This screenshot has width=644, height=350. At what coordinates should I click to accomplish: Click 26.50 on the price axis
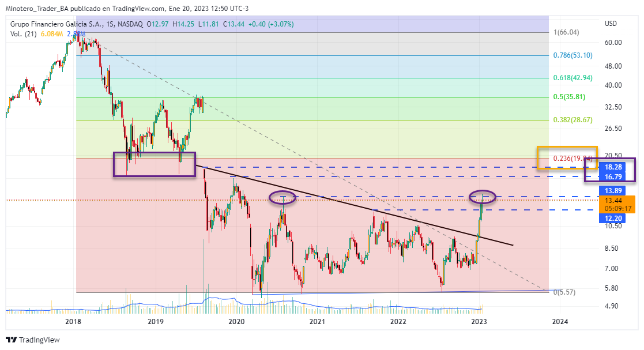coord(613,129)
